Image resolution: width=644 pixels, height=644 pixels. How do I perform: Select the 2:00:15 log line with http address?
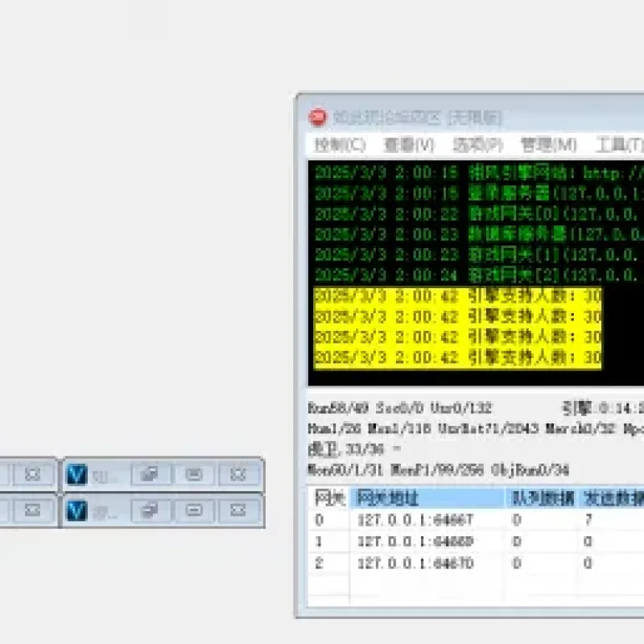coord(479,173)
